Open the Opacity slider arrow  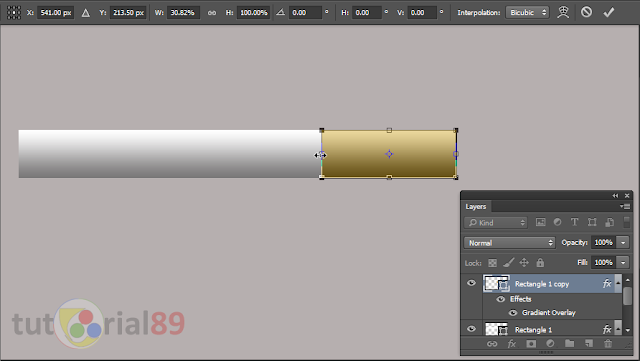(623, 243)
